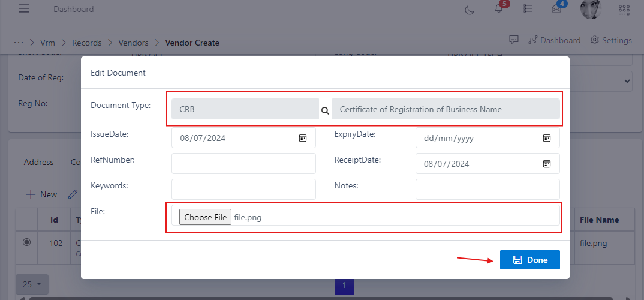Open notifications bell with 5 badge

click(x=499, y=9)
